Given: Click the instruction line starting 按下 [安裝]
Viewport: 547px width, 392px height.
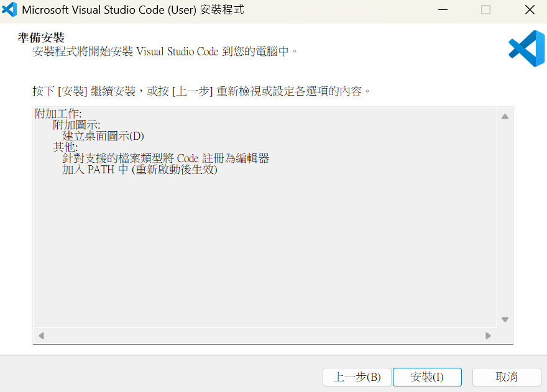Looking at the screenshot, I should coord(201,91).
